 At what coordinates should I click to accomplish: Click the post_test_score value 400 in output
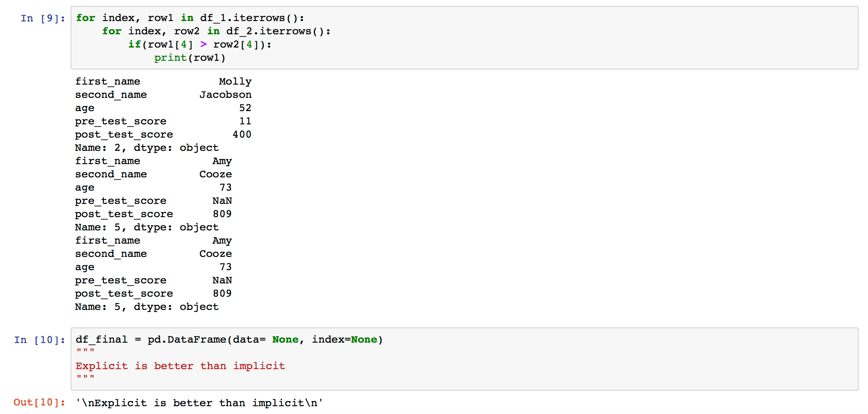coord(242,134)
